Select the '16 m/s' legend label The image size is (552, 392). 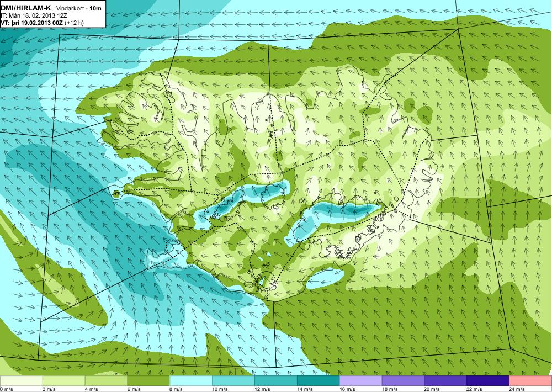347,389
